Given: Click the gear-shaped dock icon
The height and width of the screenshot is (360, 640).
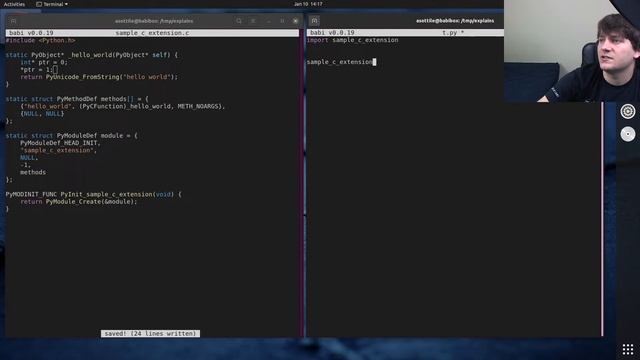Looking at the screenshot, I should click(x=628, y=111).
